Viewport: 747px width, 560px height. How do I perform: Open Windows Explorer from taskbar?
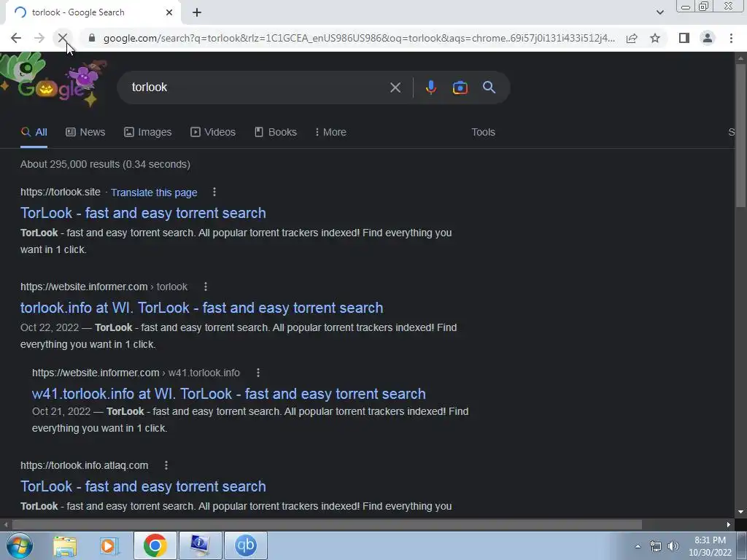pyautogui.click(x=65, y=545)
